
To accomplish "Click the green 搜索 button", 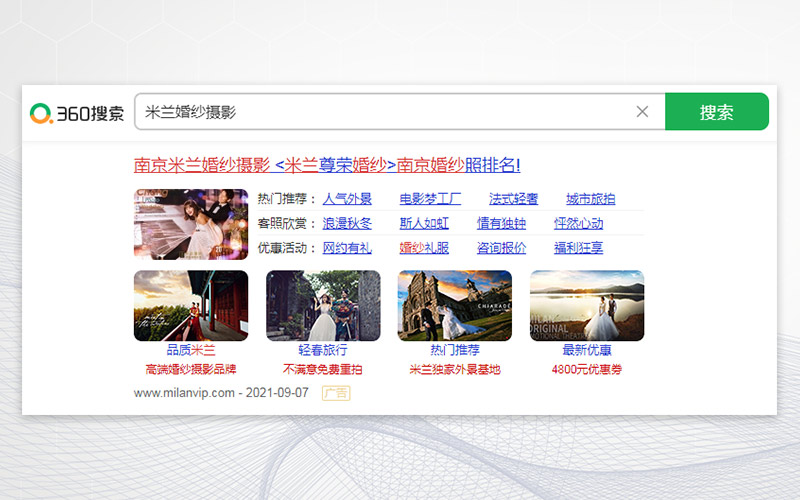I will click(716, 112).
